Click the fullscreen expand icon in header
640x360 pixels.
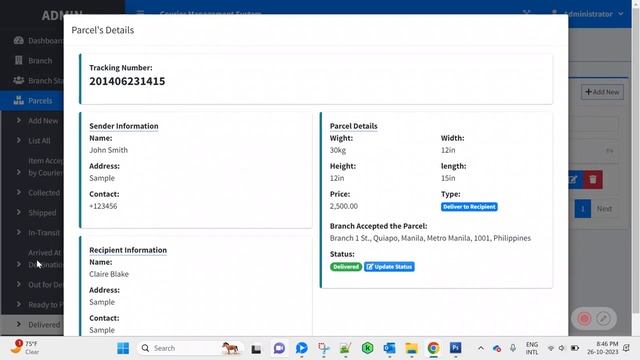pyautogui.click(x=527, y=12)
